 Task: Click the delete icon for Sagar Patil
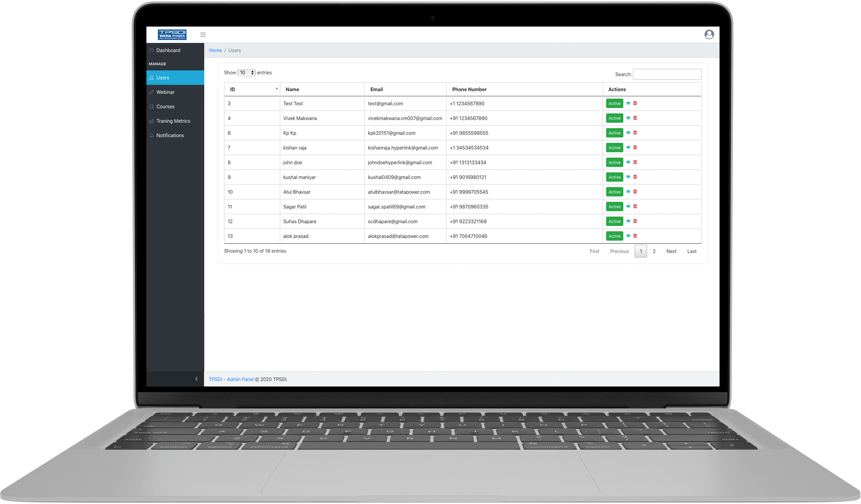635,206
